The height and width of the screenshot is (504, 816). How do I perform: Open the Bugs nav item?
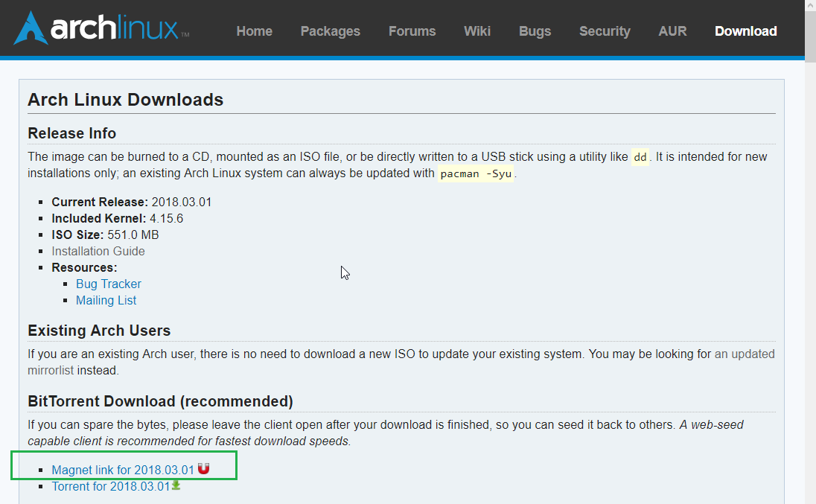[535, 31]
